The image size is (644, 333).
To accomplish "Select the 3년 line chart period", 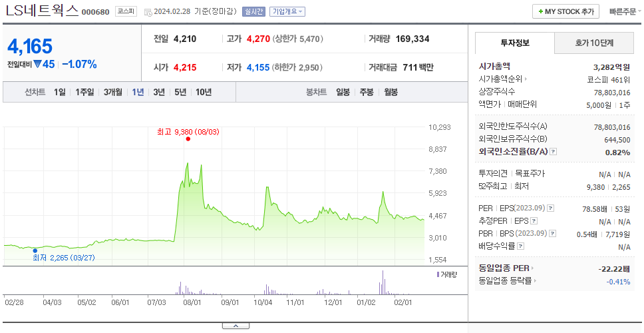I will click(159, 92).
